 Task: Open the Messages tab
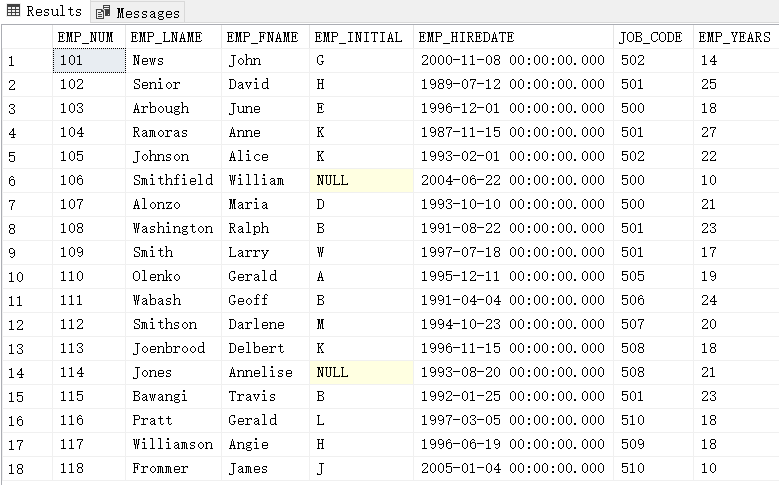147,13
